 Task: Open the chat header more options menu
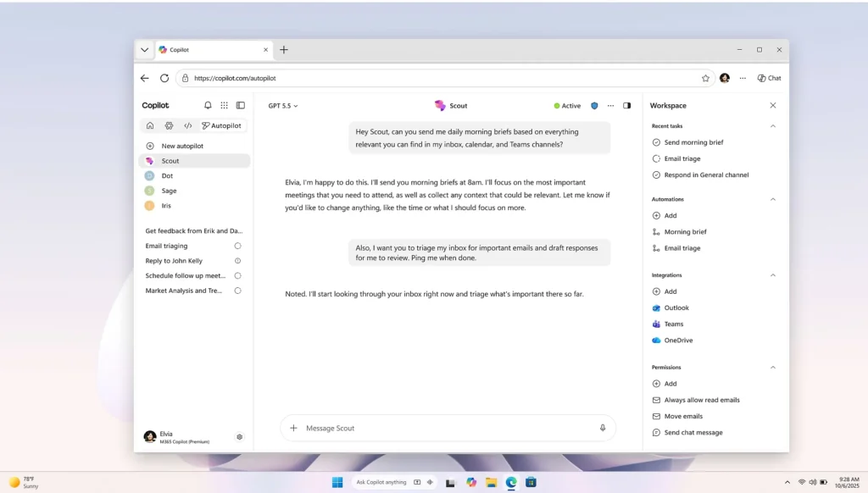pos(610,106)
